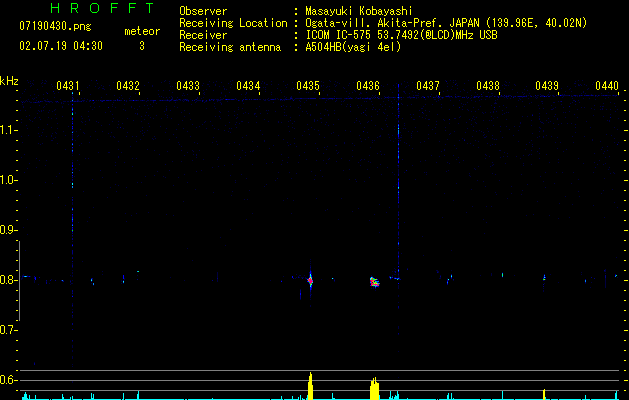The image size is (629, 400).
Task: Click the observer name Masayuki Kobayashi
Action: point(359,11)
